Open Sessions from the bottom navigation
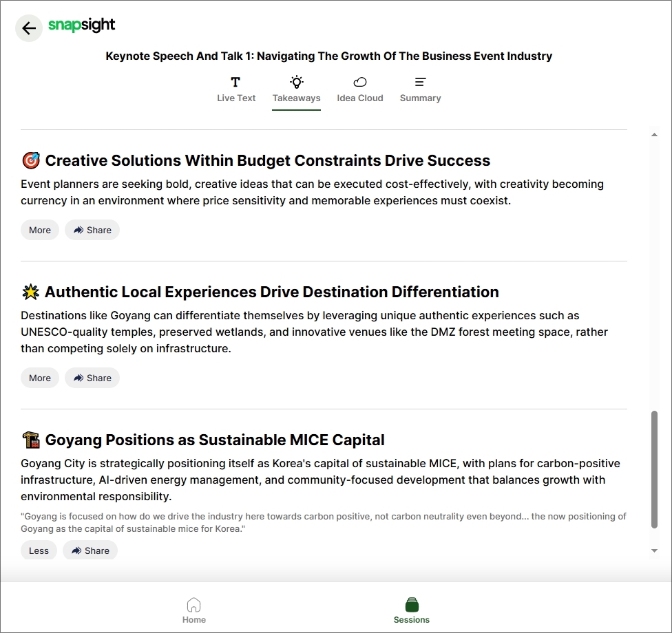 [412, 610]
